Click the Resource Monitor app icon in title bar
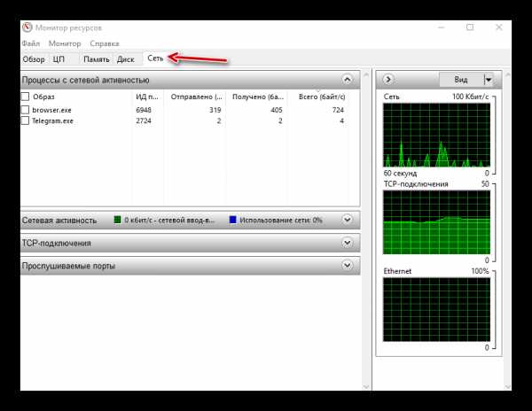 [x=27, y=27]
